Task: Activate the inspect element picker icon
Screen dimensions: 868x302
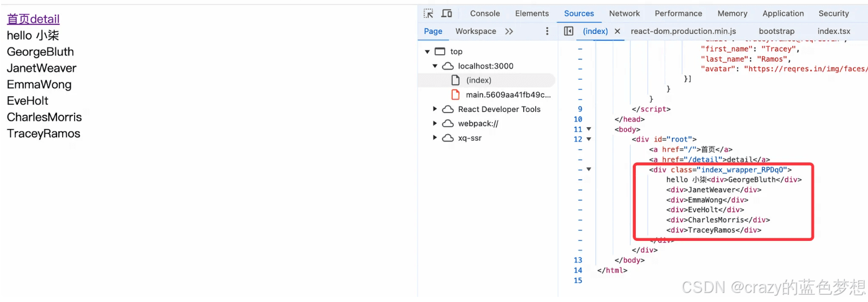Action: click(x=428, y=14)
